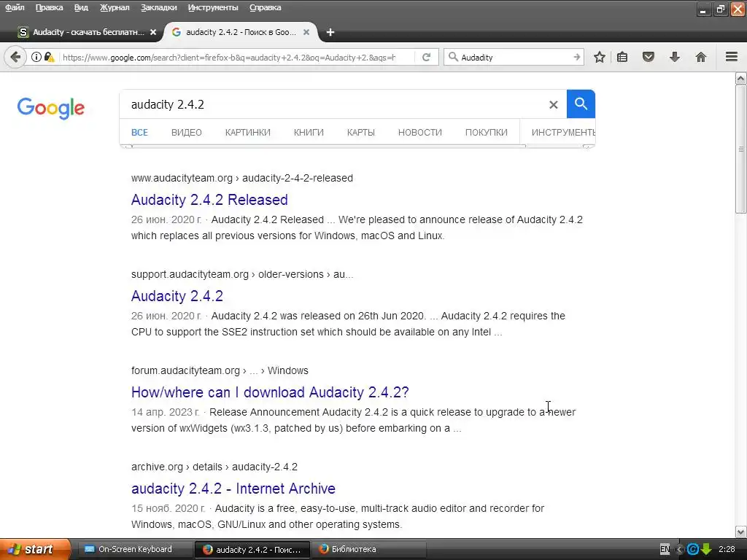Click in the Google search query field

(333, 104)
